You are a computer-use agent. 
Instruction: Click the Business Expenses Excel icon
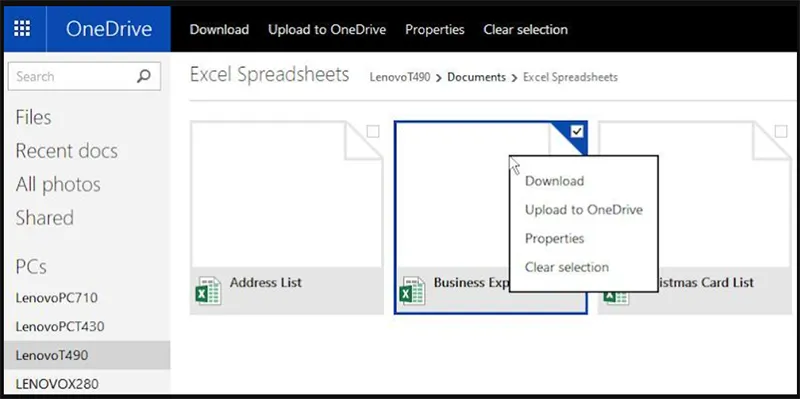pos(412,290)
